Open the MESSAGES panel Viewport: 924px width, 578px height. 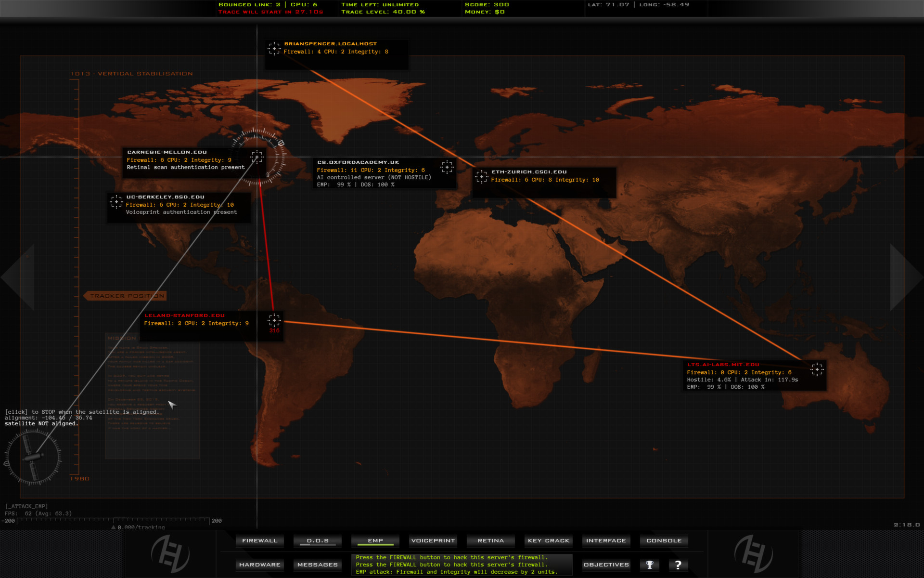317,565
